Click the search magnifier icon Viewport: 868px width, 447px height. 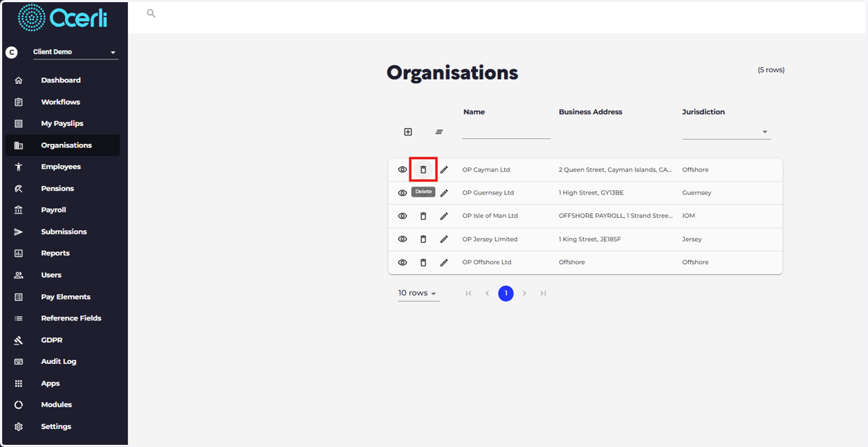(x=151, y=13)
